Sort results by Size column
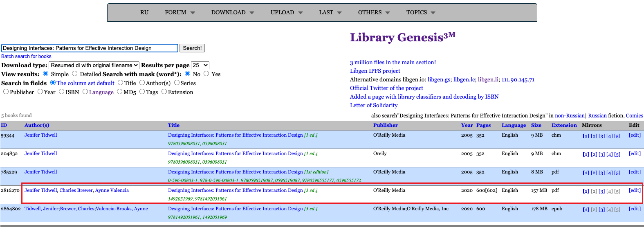Viewport: 644px width, 232px height. pyautogui.click(x=536, y=125)
